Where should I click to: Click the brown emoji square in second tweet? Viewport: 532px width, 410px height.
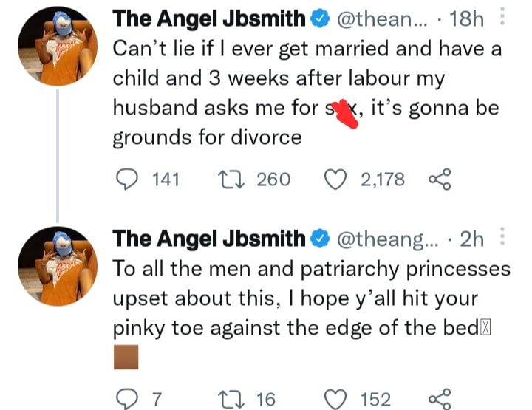[126, 361]
